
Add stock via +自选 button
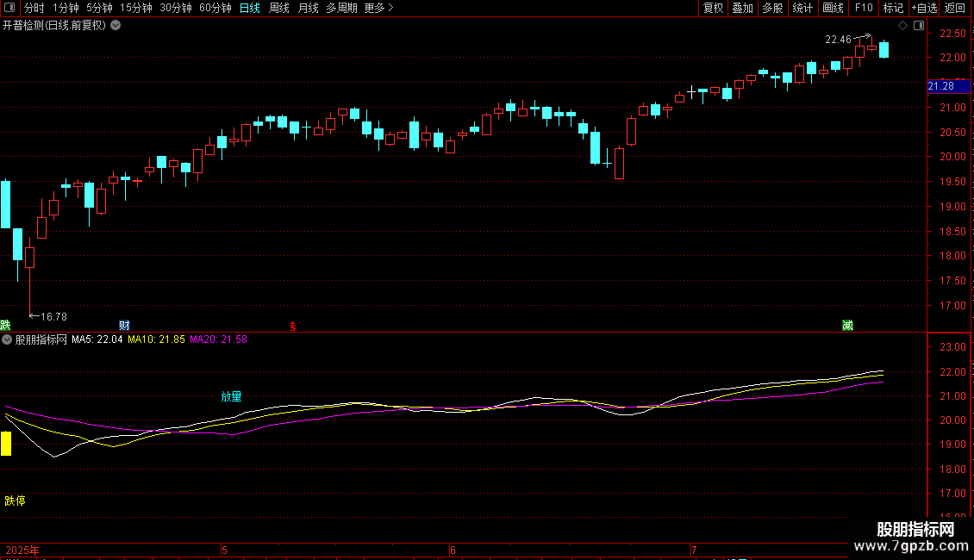coord(924,8)
